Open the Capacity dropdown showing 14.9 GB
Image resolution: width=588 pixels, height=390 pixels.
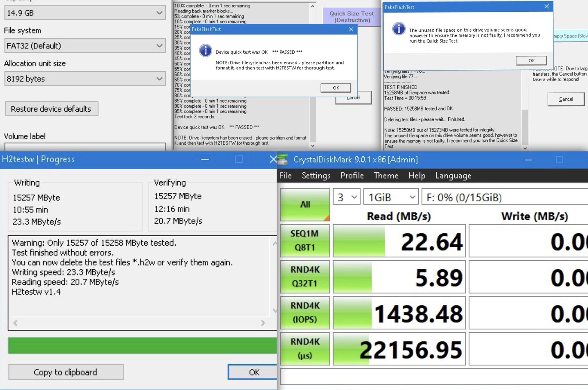85,13
